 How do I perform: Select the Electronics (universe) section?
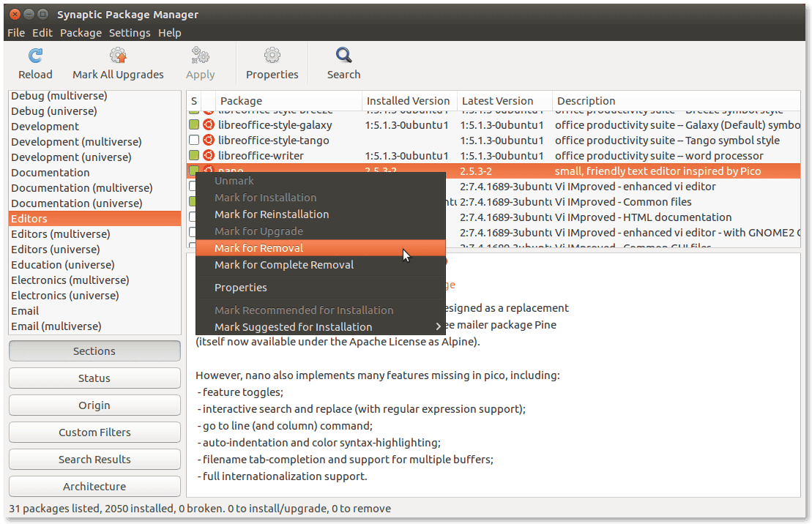pos(94,295)
